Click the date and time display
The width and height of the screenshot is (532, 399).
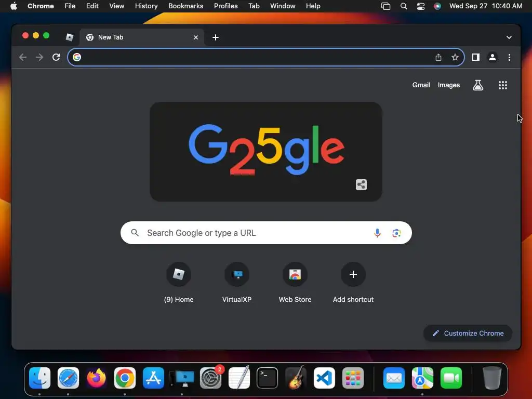coord(486,6)
